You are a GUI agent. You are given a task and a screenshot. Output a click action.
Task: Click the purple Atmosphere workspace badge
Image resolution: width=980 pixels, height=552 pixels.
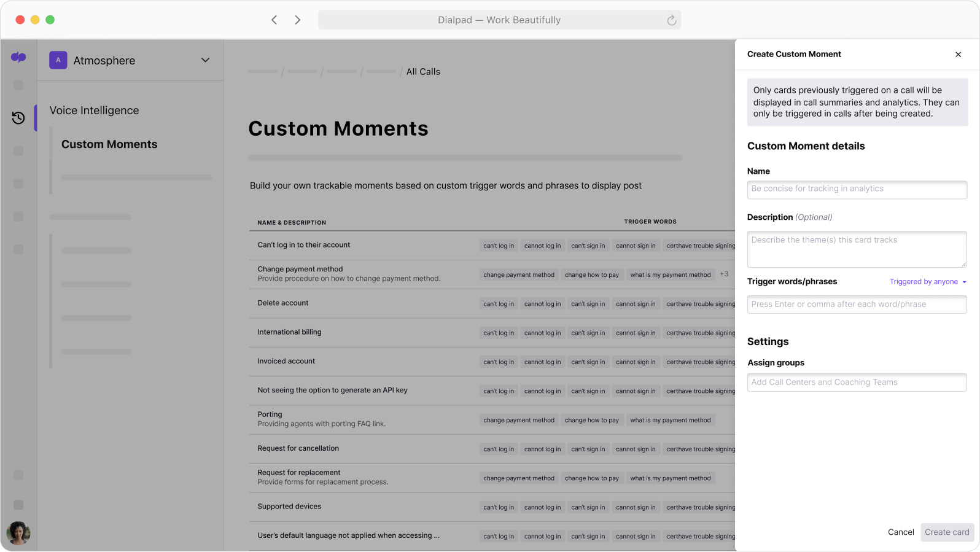click(x=58, y=60)
